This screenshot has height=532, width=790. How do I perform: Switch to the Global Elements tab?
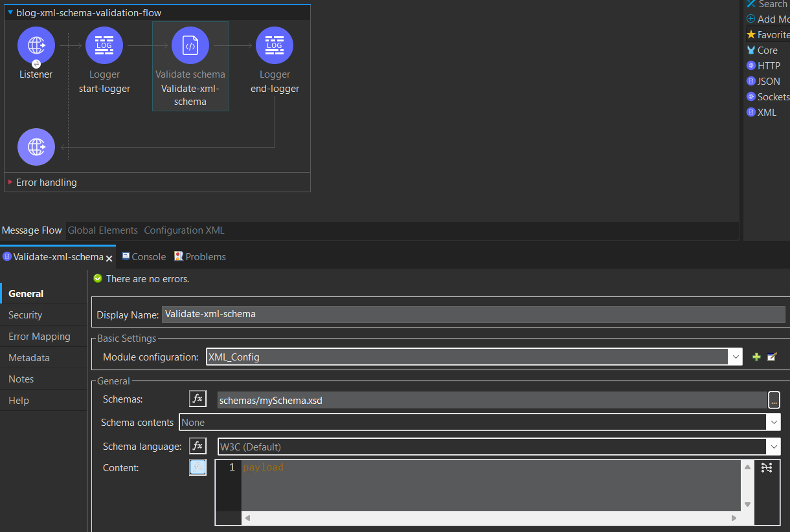(x=102, y=230)
